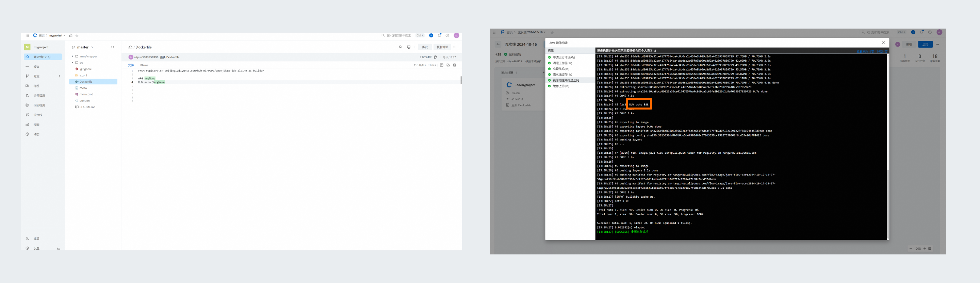Delete the Dockerfile using trash icon

[455, 65]
